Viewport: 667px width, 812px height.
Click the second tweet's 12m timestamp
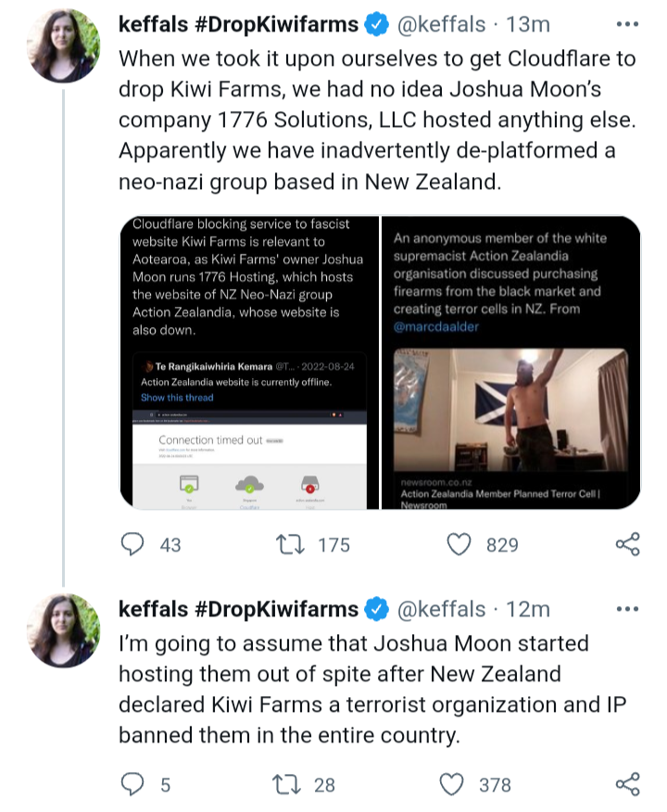coord(531,609)
